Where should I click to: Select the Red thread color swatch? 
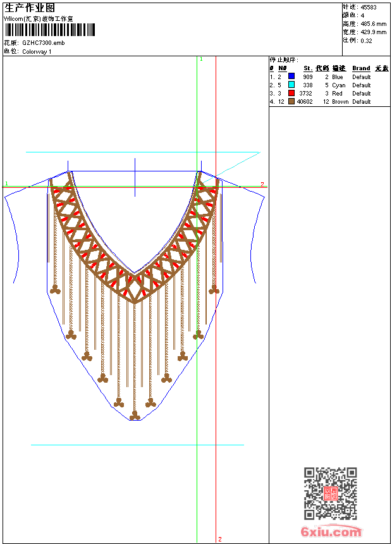click(291, 93)
